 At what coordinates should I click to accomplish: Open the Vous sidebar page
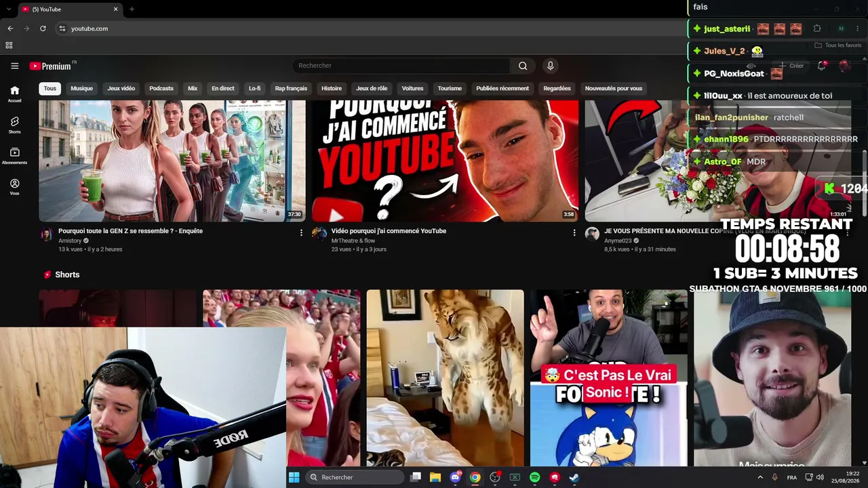[14, 187]
